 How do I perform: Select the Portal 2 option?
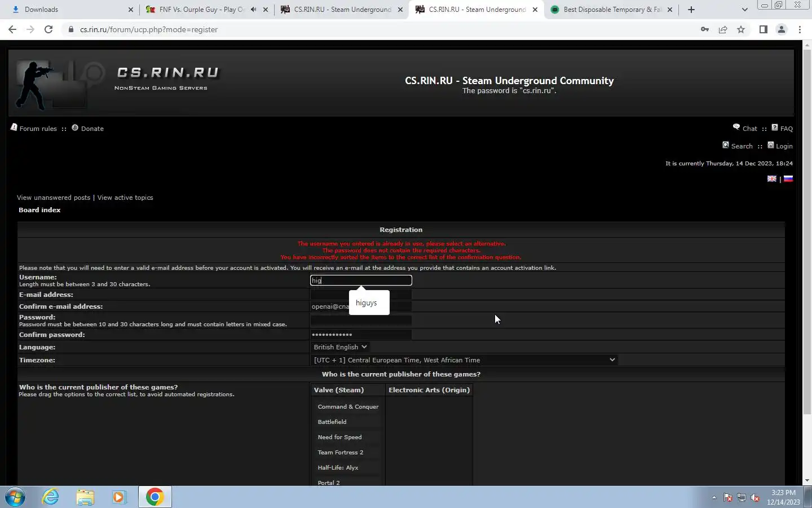(348, 483)
